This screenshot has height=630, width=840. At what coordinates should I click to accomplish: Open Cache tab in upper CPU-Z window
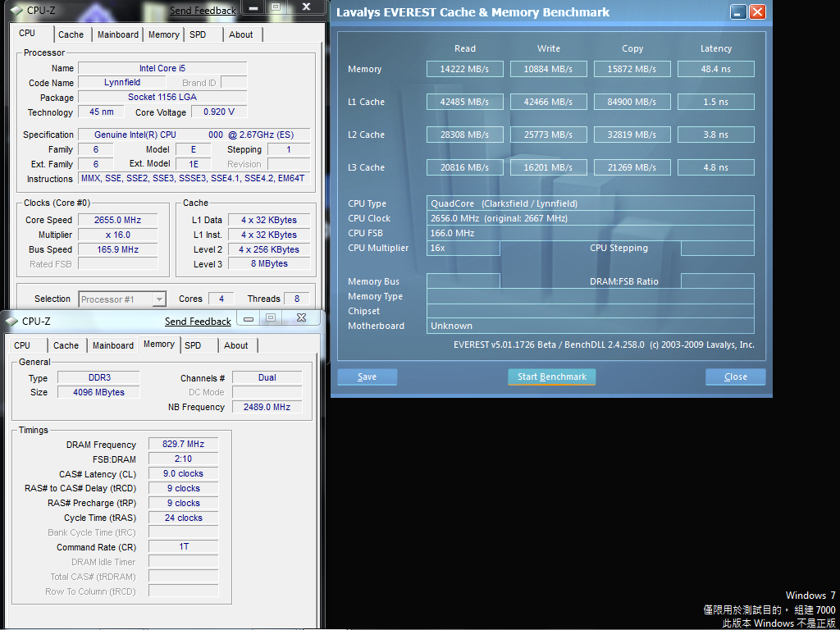(x=71, y=34)
